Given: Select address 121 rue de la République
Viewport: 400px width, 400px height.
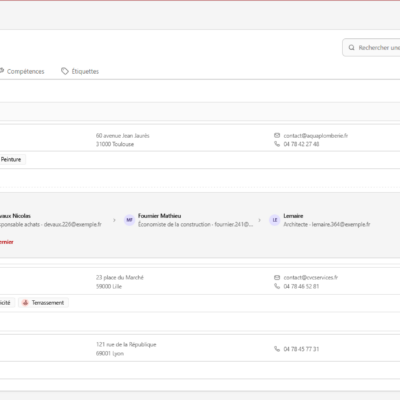Looking at the screenshot, I should (126, 345).
